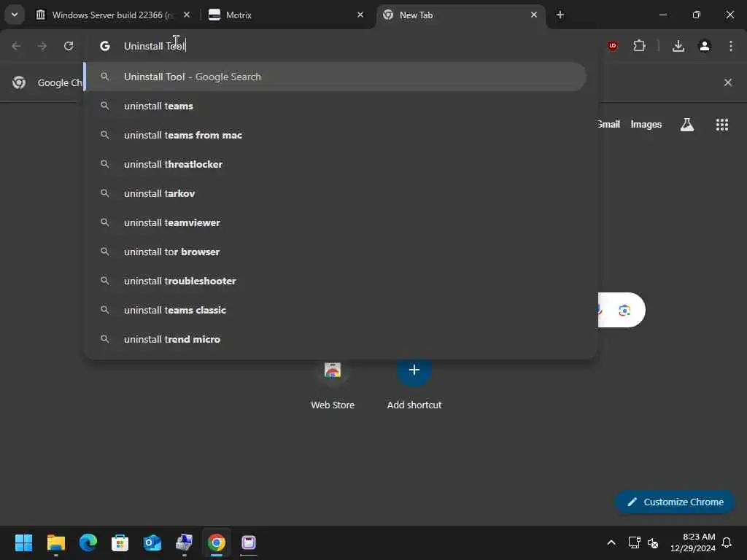
Task: Open the Downloads icon in toolbar
Action: coord(678,46)
